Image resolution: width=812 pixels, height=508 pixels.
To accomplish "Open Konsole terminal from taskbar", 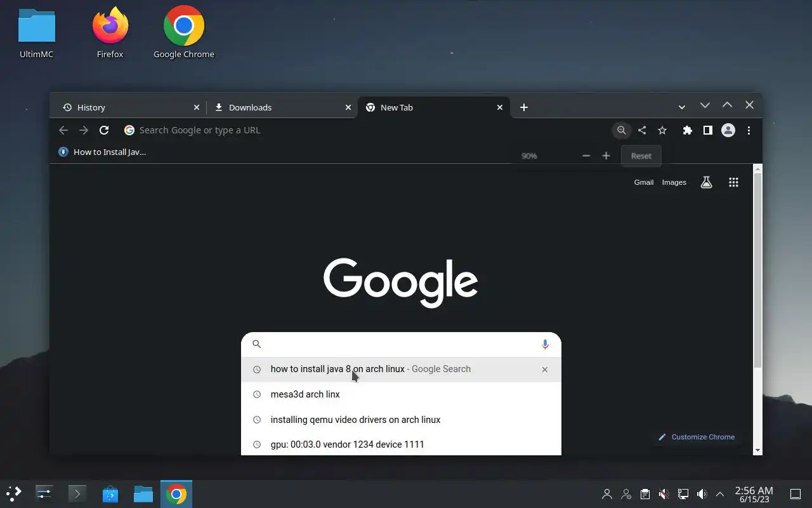I will [77, 493].
